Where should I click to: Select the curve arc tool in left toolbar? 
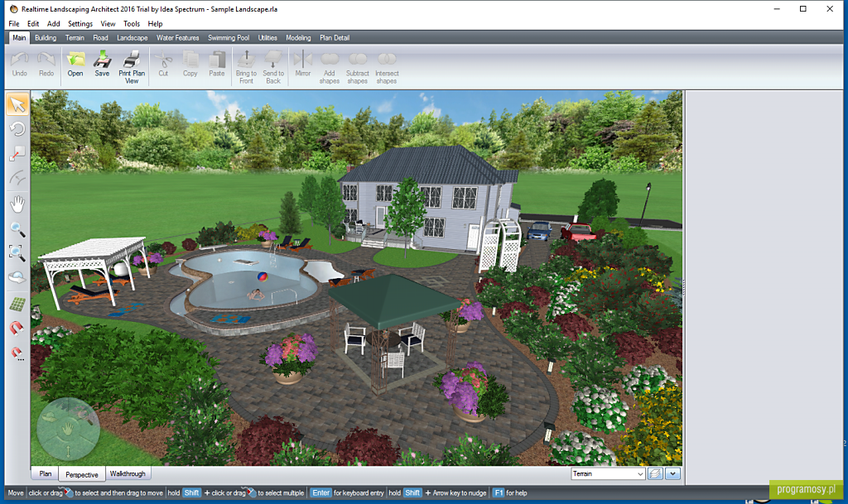[17, 178]
